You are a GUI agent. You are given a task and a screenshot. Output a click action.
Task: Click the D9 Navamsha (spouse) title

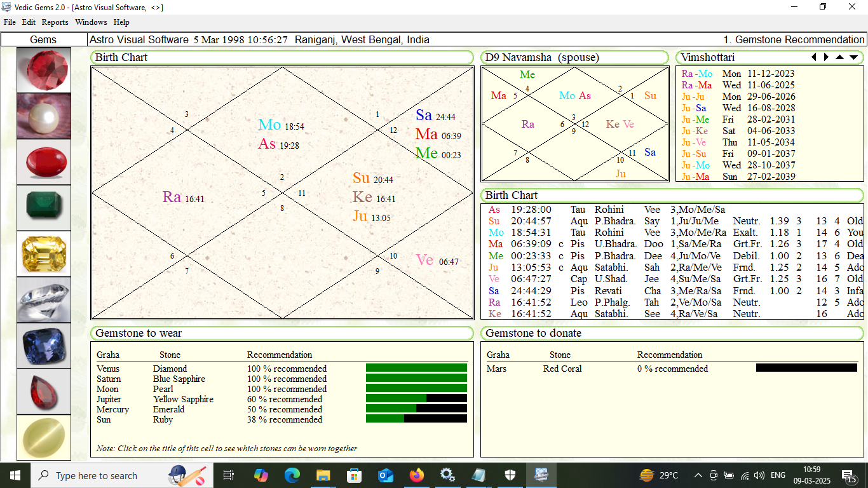point(542,57)
